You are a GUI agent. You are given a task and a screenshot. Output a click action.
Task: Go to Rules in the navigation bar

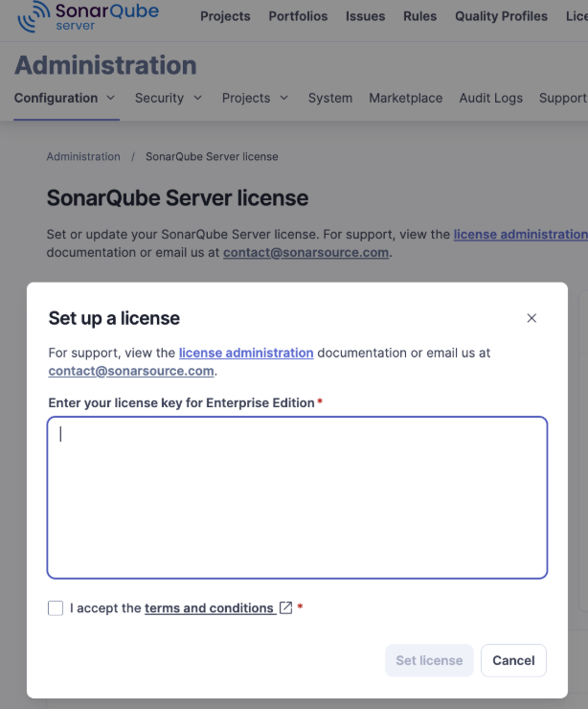pyautogui.click(x=419, y=16)
